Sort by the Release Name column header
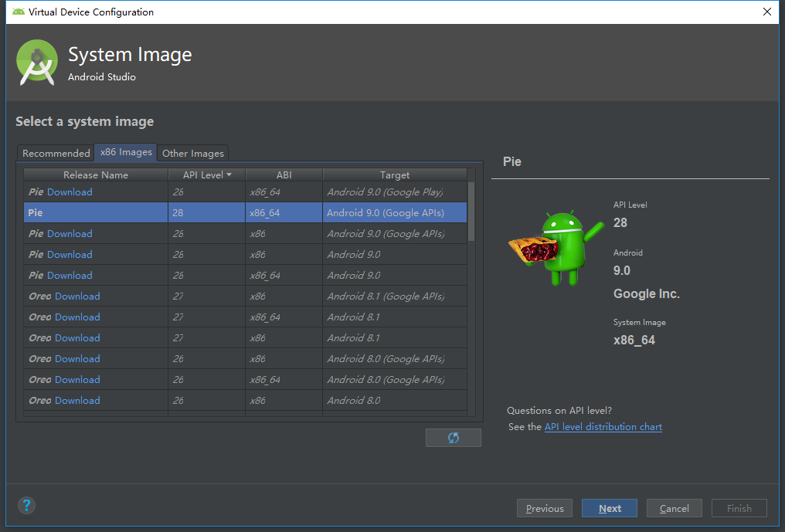The width and height of the screenshot is (785, 532). coord(96,175)
